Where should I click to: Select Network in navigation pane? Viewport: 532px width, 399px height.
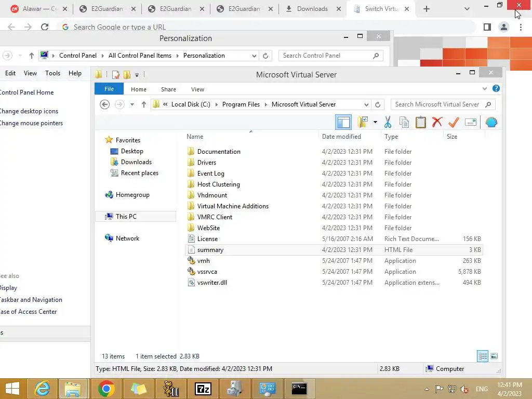pos(127,238)
